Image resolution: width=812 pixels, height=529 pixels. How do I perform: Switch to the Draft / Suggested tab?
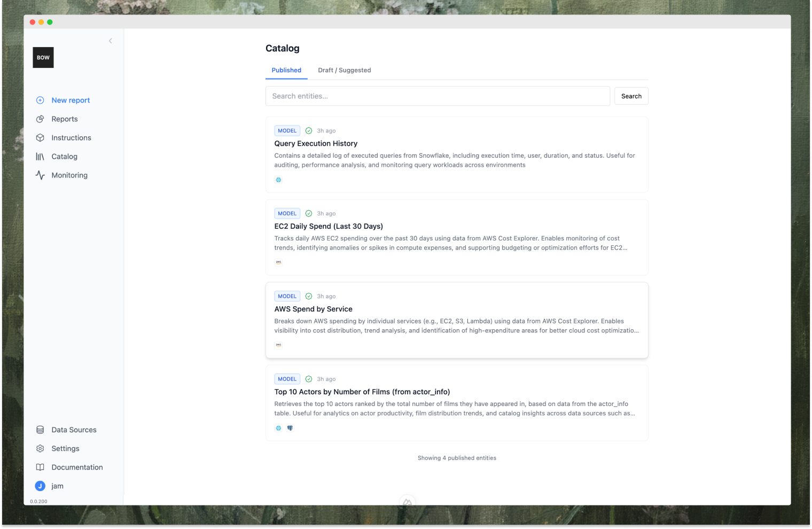(345, 70)
